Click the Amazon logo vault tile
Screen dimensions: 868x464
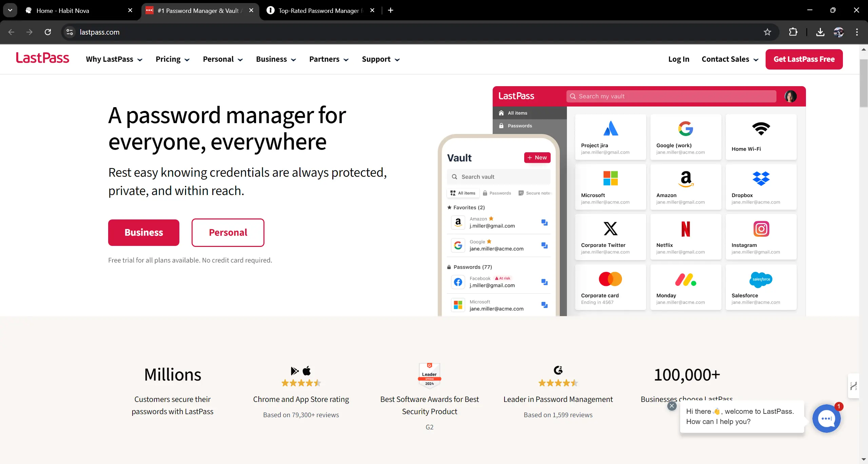pos(686,187)
